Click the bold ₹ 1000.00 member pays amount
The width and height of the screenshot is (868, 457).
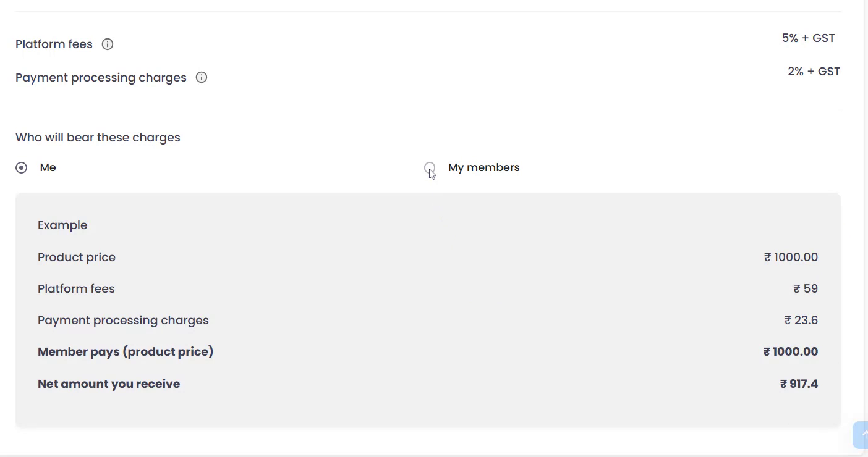click(x=791, y=352)
